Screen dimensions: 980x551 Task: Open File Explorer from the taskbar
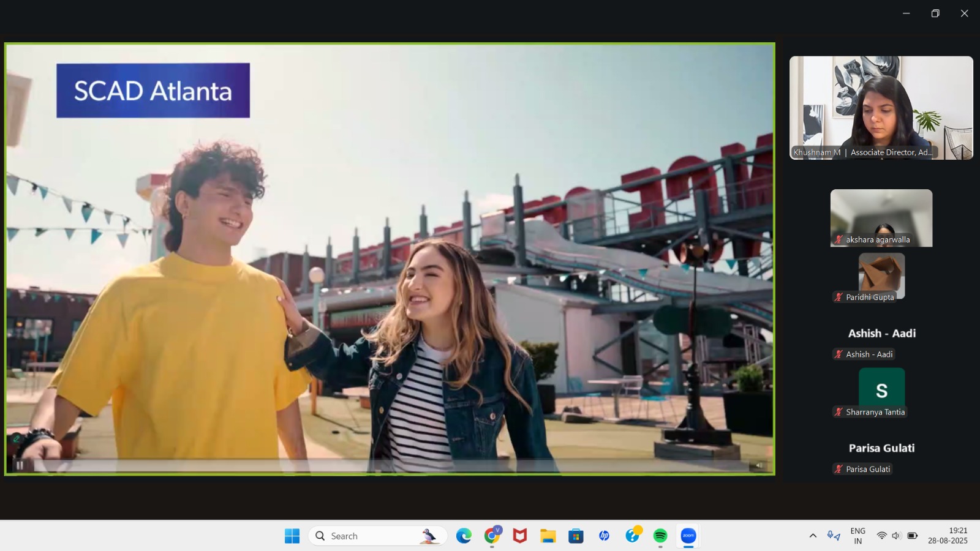point(548,536)
